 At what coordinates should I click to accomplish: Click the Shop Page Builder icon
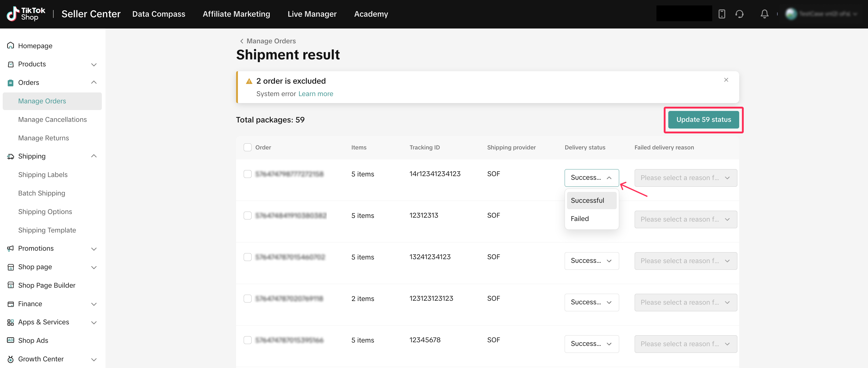10,285
